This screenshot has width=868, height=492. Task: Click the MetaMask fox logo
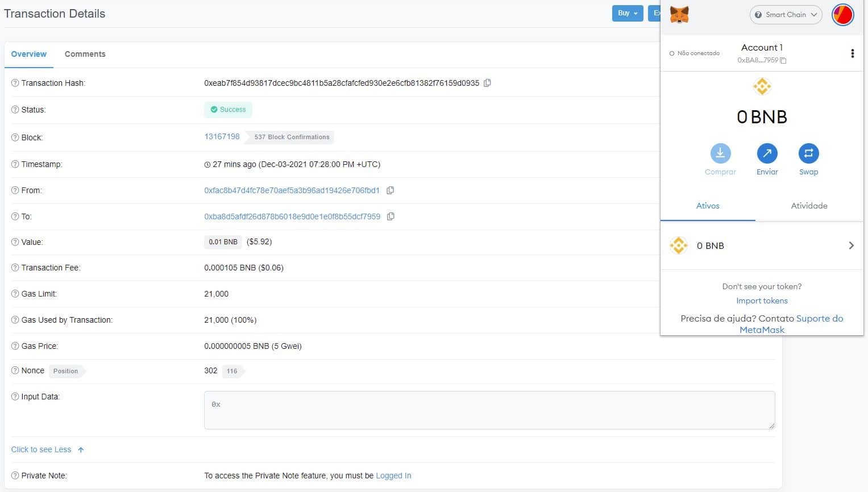[x=679, y=15]
